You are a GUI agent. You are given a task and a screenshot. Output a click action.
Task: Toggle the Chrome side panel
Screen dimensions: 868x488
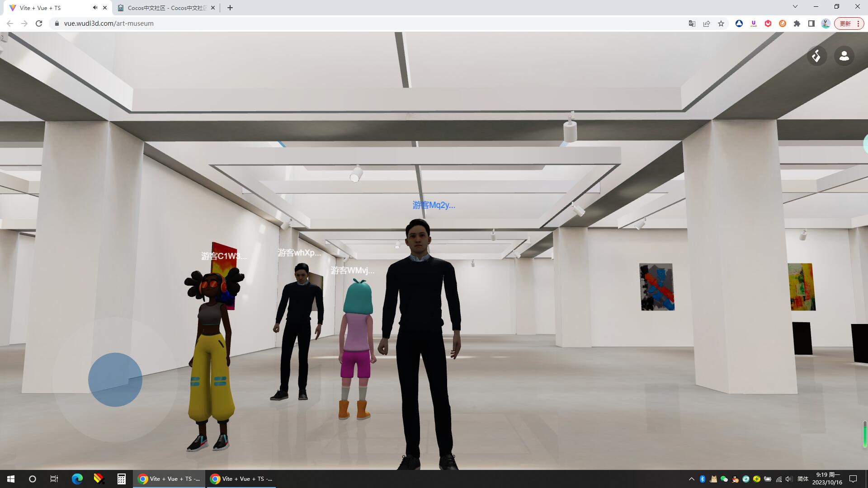point(811,23)
